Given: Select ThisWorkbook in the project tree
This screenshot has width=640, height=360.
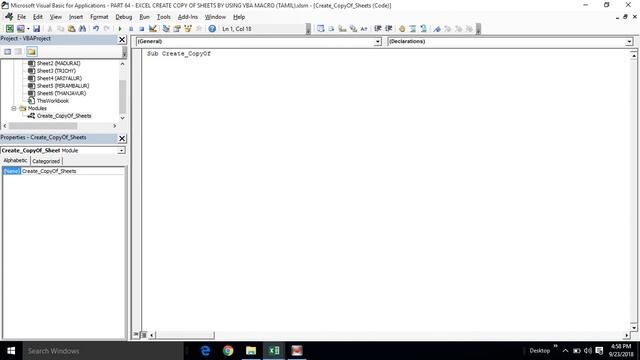Looking at the screenshot, I should coord(53,101).
